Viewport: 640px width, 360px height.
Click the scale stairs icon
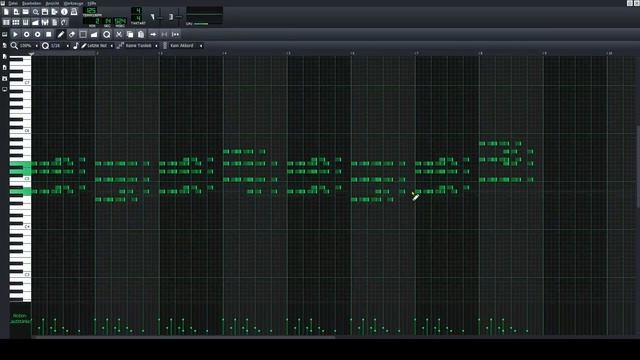(x=120, y=46)
